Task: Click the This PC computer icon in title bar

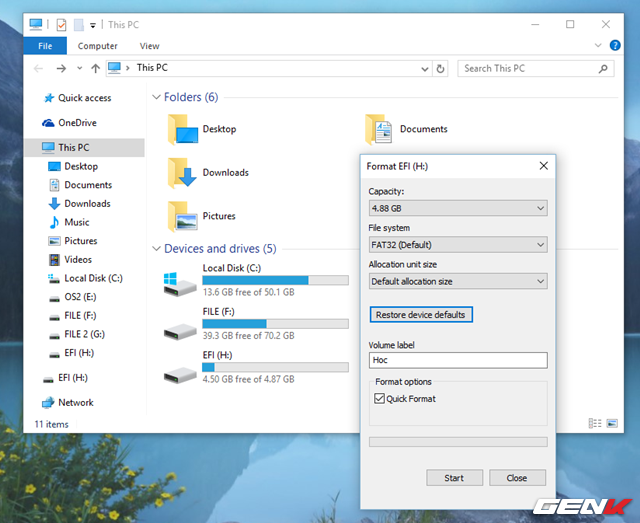Action: point(36,24)
